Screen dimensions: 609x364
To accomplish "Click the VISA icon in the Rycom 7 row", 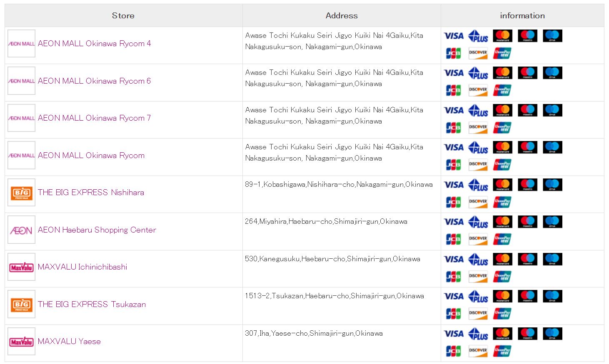I will tap(454, 110).
